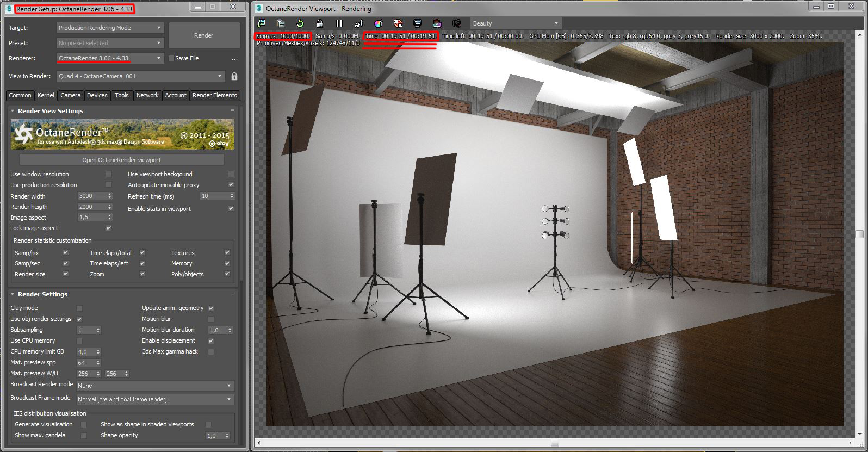Screen dimensions: 868x452
Task: Uncheck the Poly/objects statistic
Action: [x=227, y=274]
